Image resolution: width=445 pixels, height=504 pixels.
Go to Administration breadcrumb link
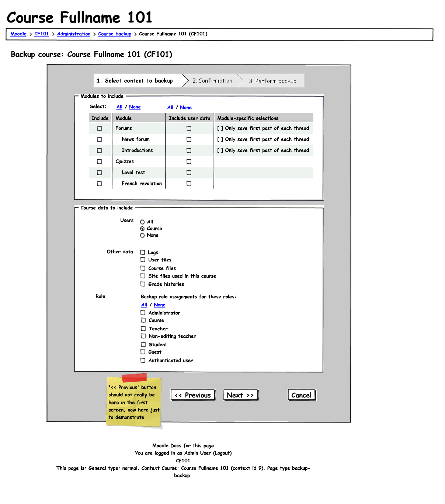click(x=74, y=34)
